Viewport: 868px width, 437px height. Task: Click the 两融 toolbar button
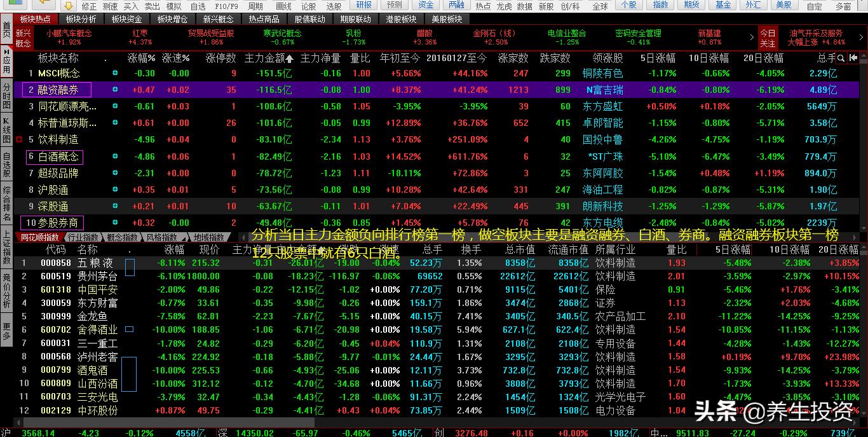point(456,5)
